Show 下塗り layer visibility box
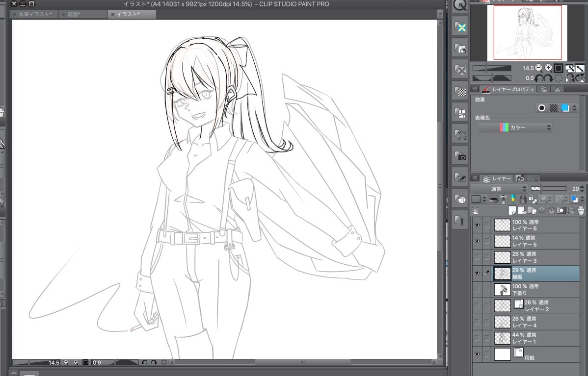 (477, 290)
